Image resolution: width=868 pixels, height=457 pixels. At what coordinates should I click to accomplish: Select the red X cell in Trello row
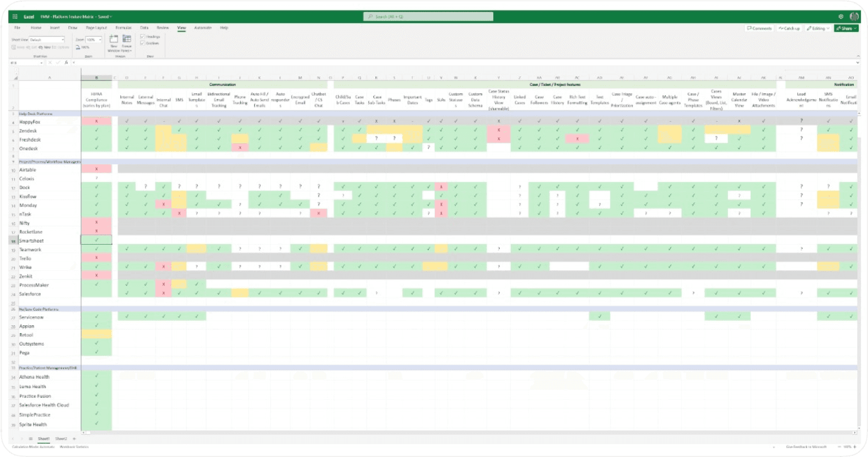click(96, 258)
